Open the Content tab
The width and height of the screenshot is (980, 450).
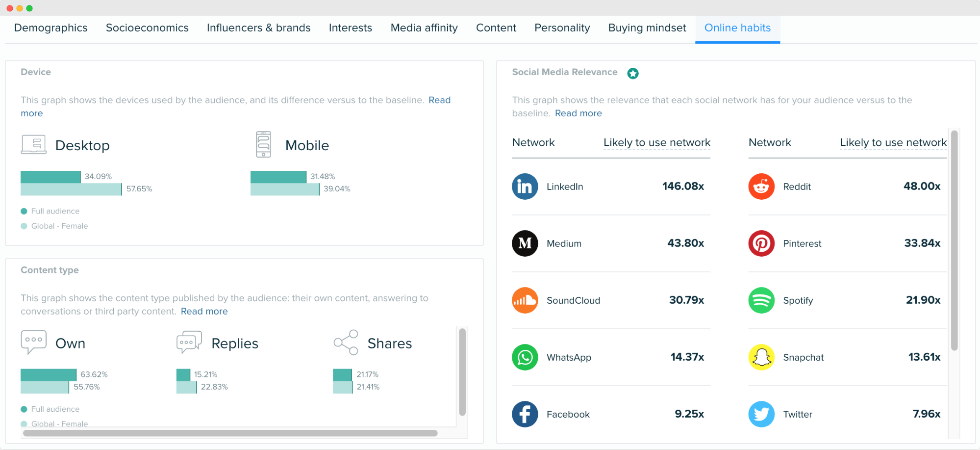coord(496,28)
